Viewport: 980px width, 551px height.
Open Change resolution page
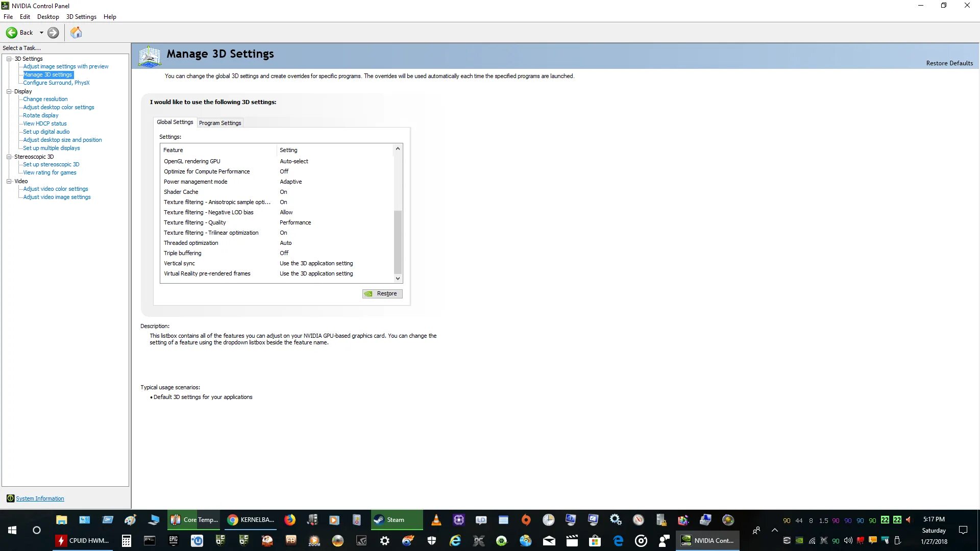[x=45, y=99]
